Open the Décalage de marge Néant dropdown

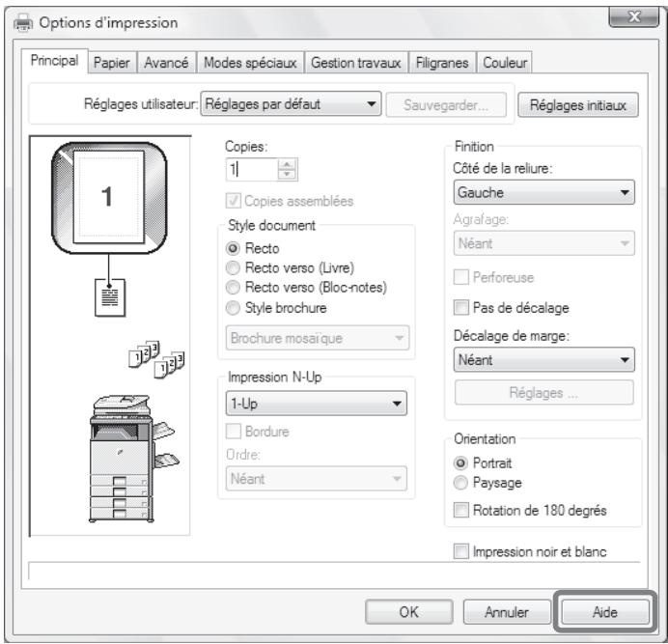coord(544,360)
